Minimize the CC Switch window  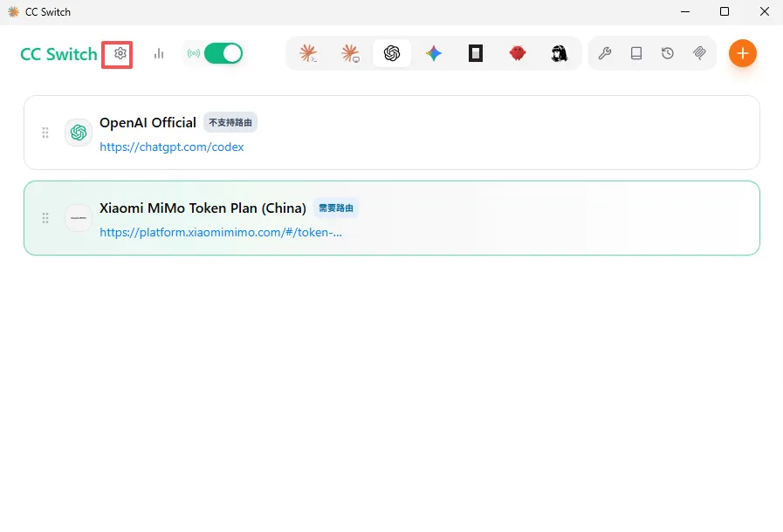tap(685, 11)
